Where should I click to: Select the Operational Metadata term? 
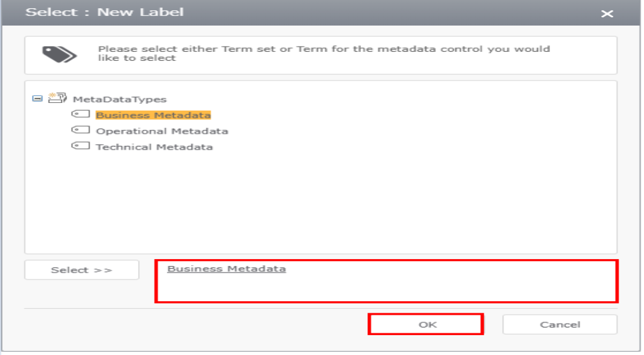(x=162, y=131)
